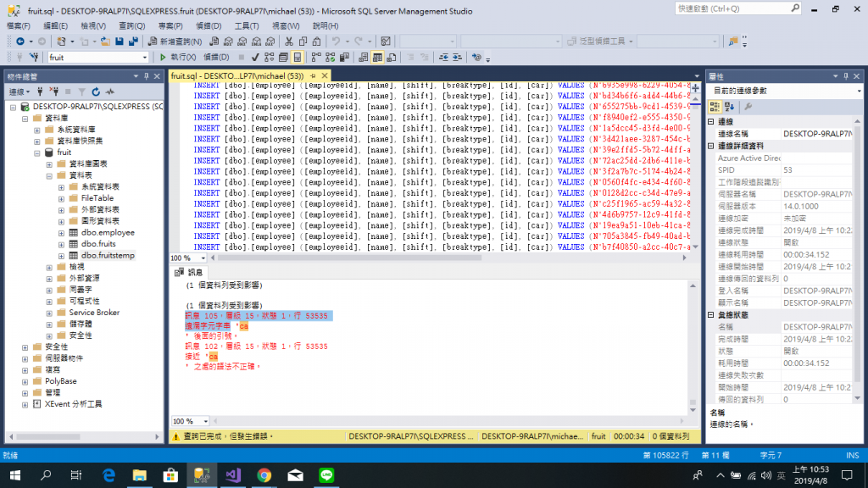
Task: Click the increase indent icon
Action: tap(457, 57)
